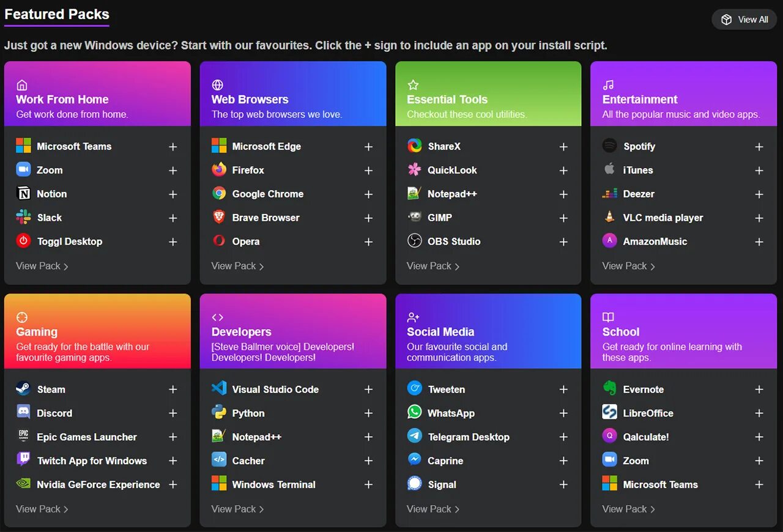The height and width of the screenshot is (532, 783).
Task: Add Signal to install script
Action: pos(563,485)
